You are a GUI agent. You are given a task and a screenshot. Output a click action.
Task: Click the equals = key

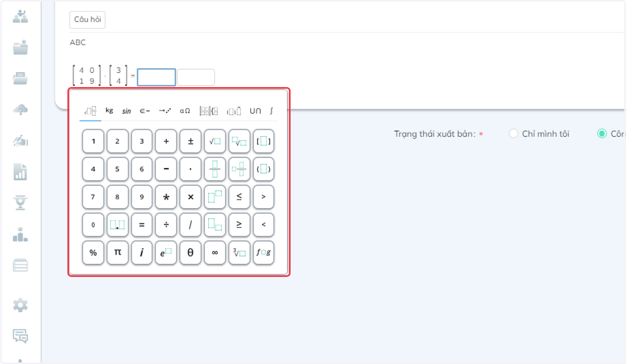tap(142, 225)
